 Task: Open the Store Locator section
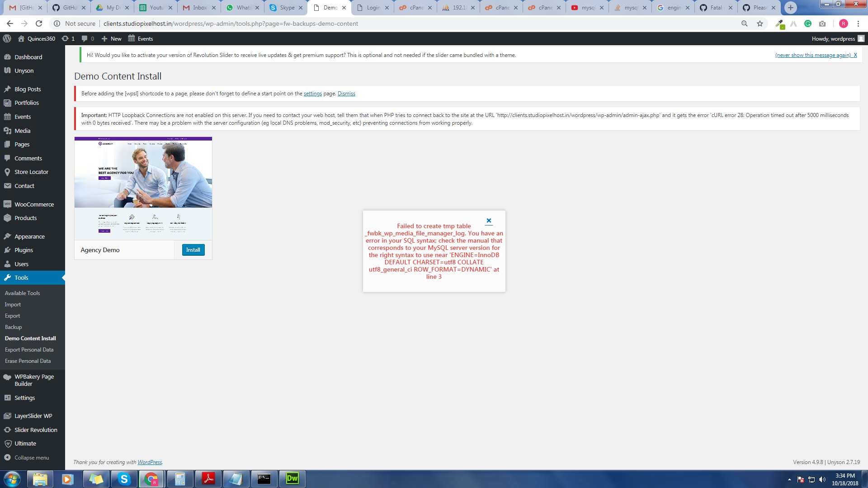(31, 172)
